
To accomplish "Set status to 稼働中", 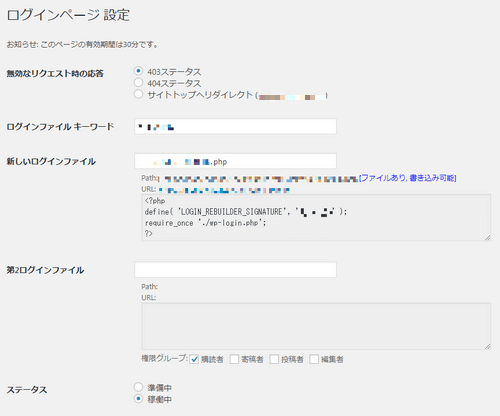I will tap(138, 399).
